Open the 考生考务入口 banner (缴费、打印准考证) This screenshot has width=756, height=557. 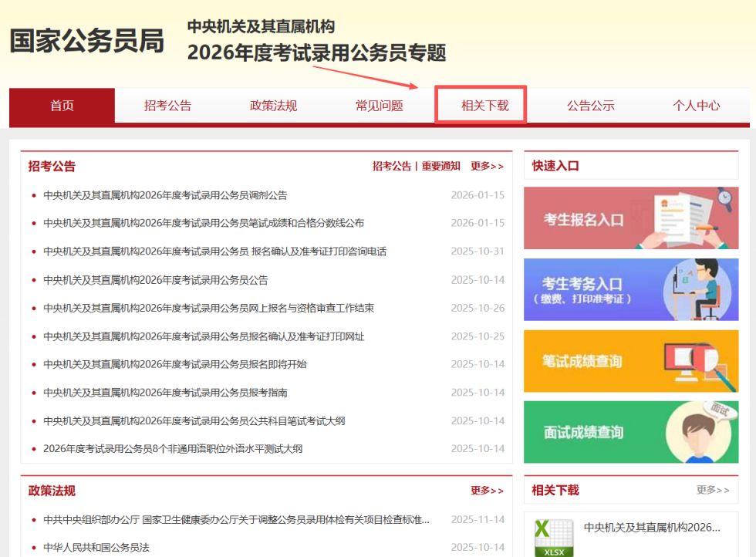631,289
